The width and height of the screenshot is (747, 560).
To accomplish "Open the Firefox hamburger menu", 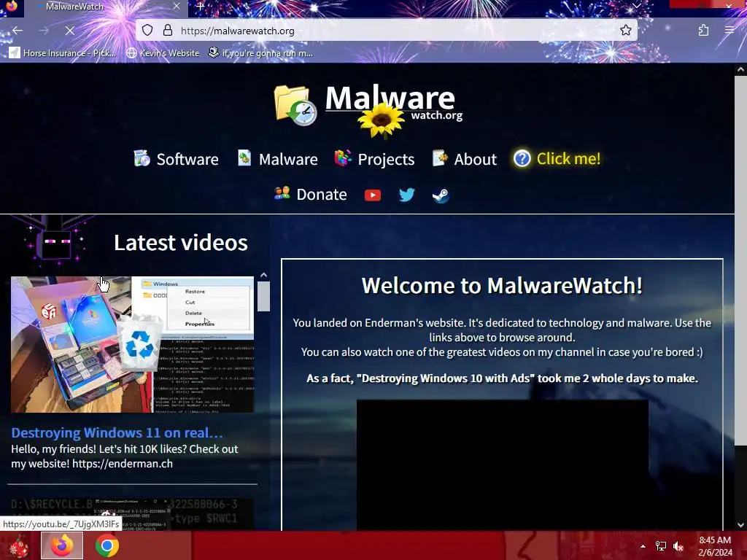I will point(729,31).
